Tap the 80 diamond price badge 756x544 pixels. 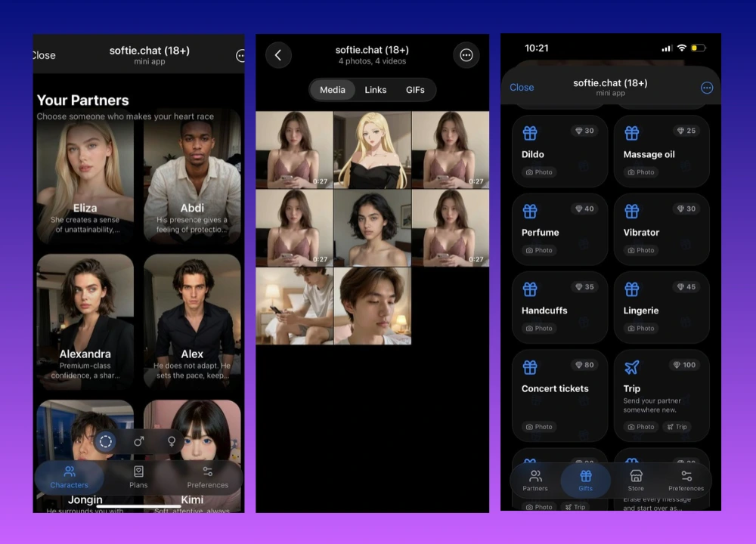click(x=584, y=365)
